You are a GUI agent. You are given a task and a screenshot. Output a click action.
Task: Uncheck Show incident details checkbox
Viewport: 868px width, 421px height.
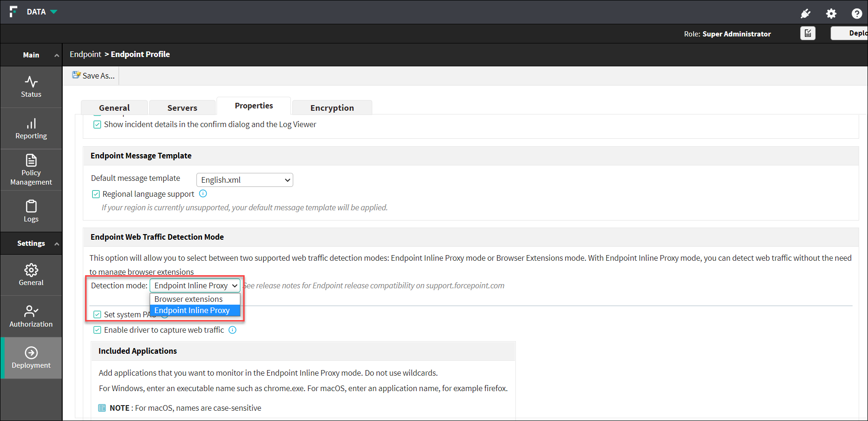[x=97, y=124]
